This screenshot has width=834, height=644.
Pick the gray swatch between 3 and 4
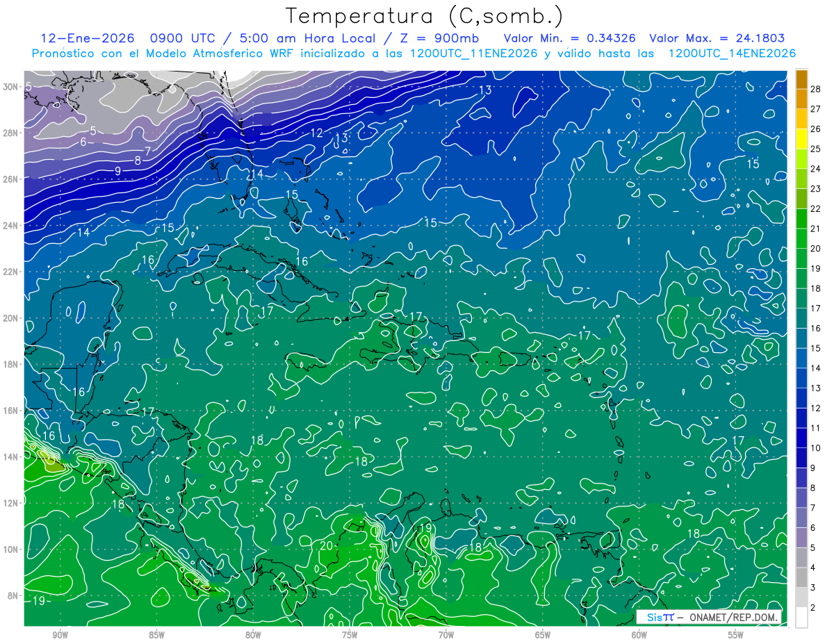(x=801, y=577)
